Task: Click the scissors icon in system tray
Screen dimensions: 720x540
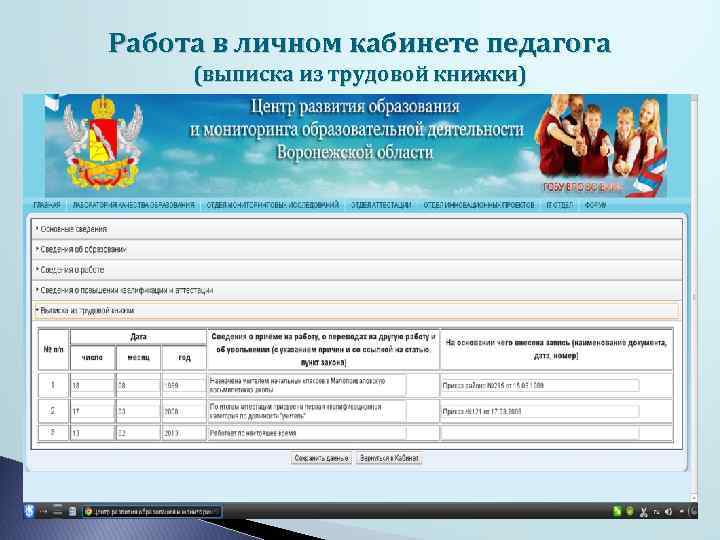Action: coord(644,512)
